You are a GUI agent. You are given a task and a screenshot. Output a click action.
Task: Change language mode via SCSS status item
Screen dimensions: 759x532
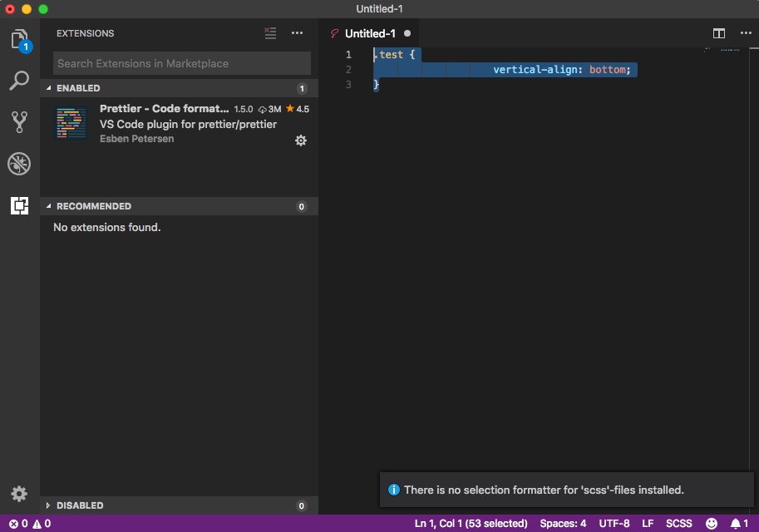[678, 524]
